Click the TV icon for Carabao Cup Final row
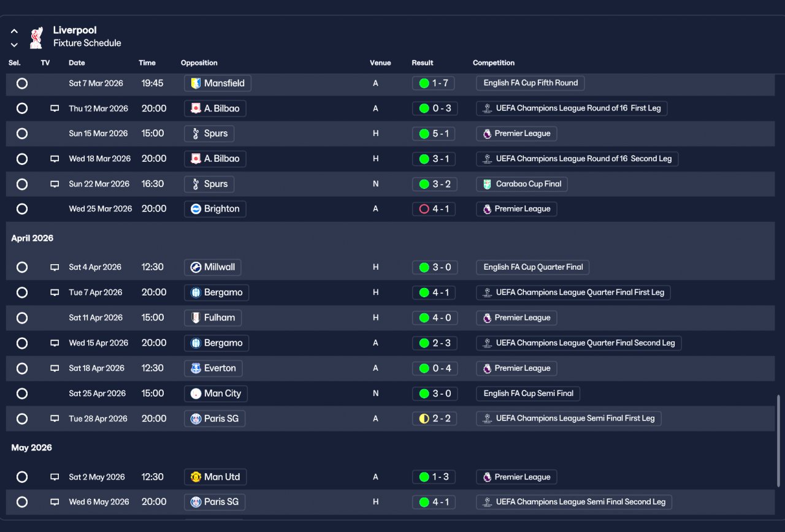785x532 pixels. (x=55, y=184)
